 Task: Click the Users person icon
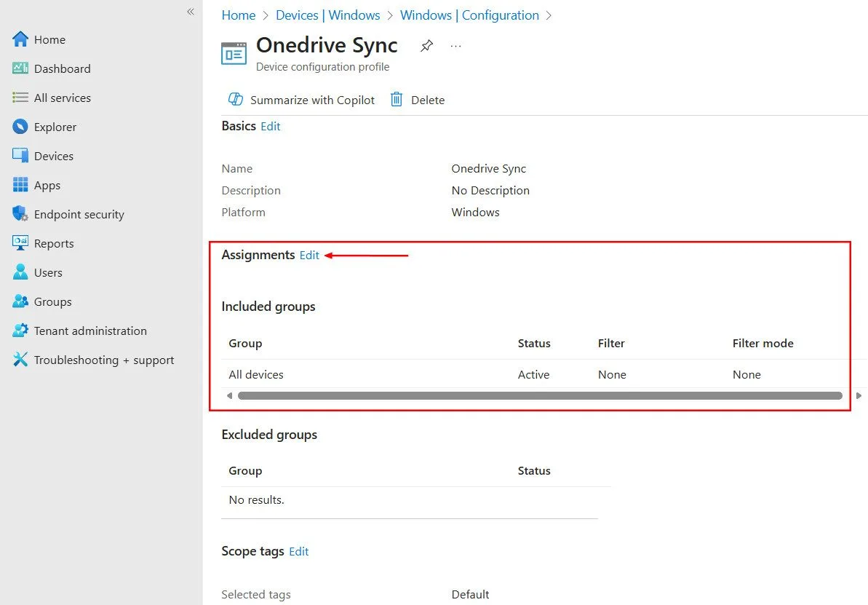20,272
